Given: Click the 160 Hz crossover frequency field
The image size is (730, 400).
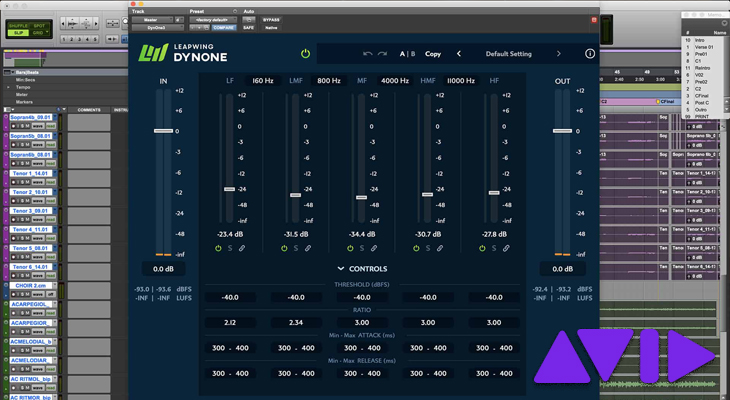Looking at the screenshot, I should point(263,81).
